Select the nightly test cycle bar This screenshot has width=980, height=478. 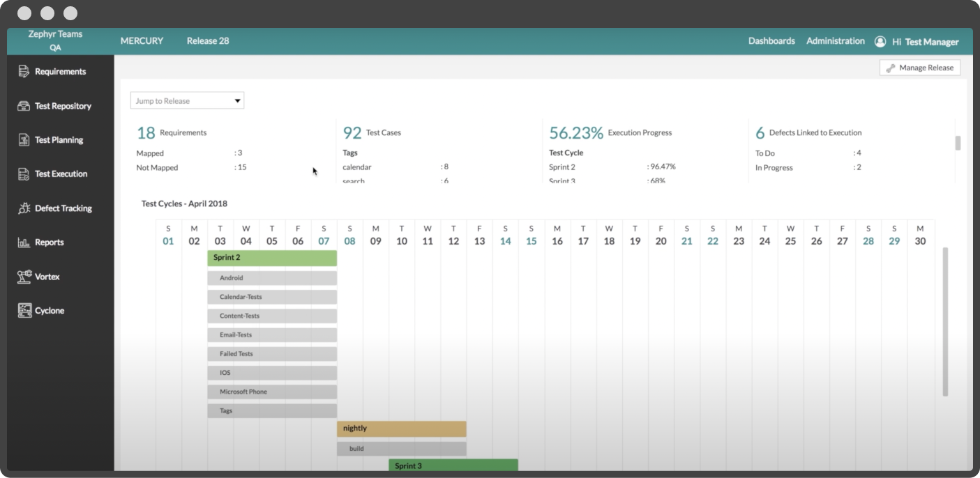pos(401,429)
